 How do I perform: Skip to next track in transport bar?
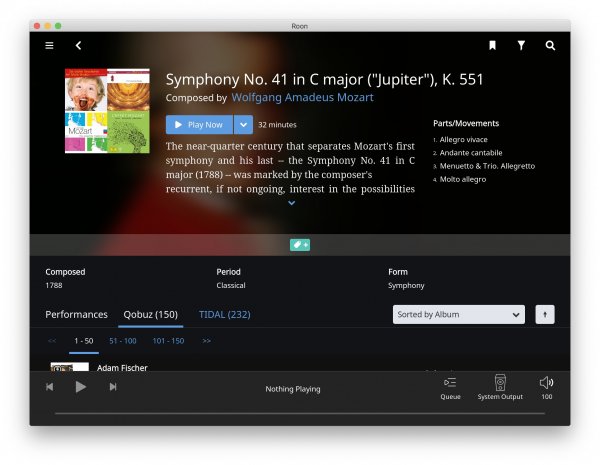point(113,387)
